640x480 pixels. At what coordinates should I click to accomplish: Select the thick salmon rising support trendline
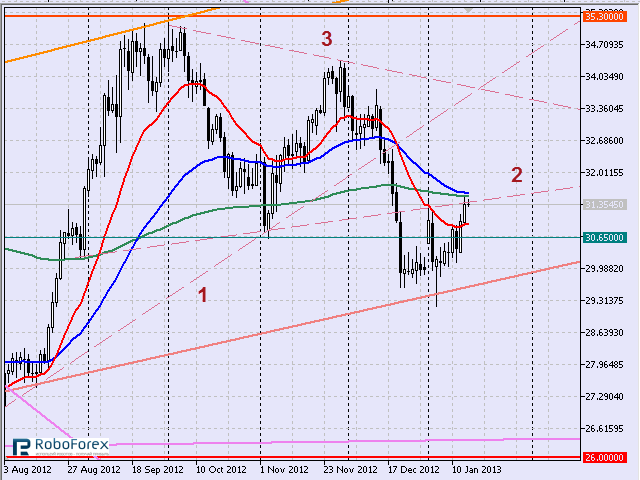(x=294, y=327)
